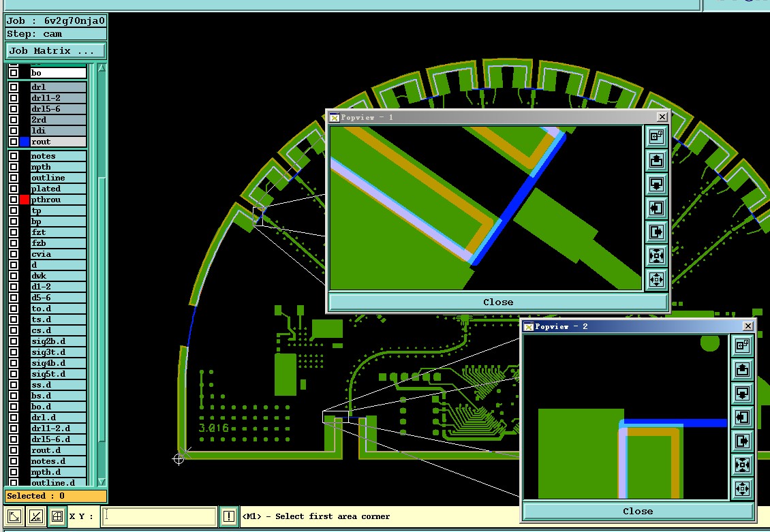770x532 pixels.
Task: Pan down in Popview 1
Action: click(x=657, y=185)
